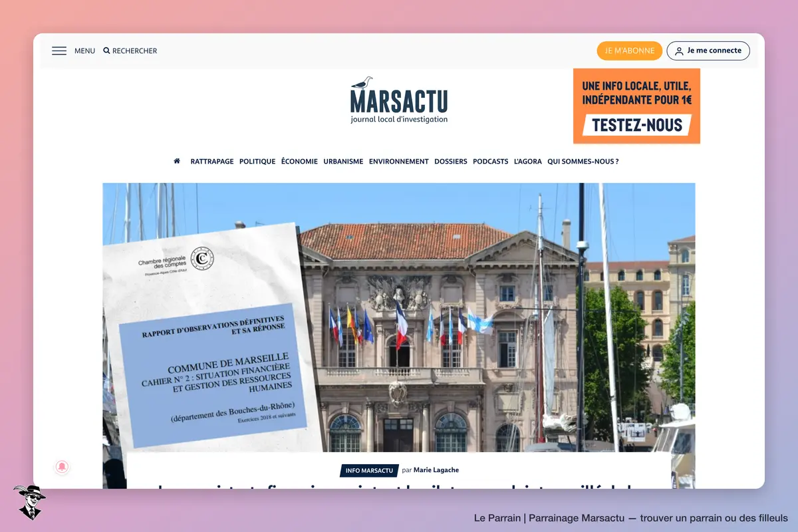Open the POLITIQUE section

point(257,162)
